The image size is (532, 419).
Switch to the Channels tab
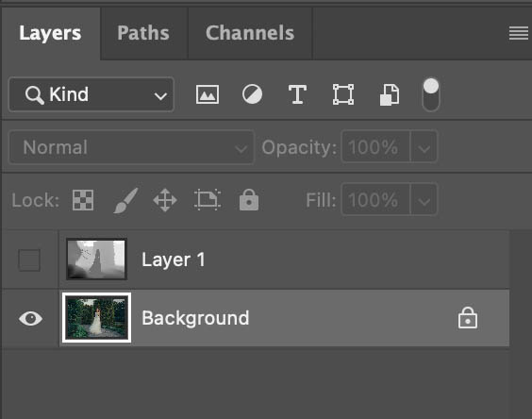[250, 33]
